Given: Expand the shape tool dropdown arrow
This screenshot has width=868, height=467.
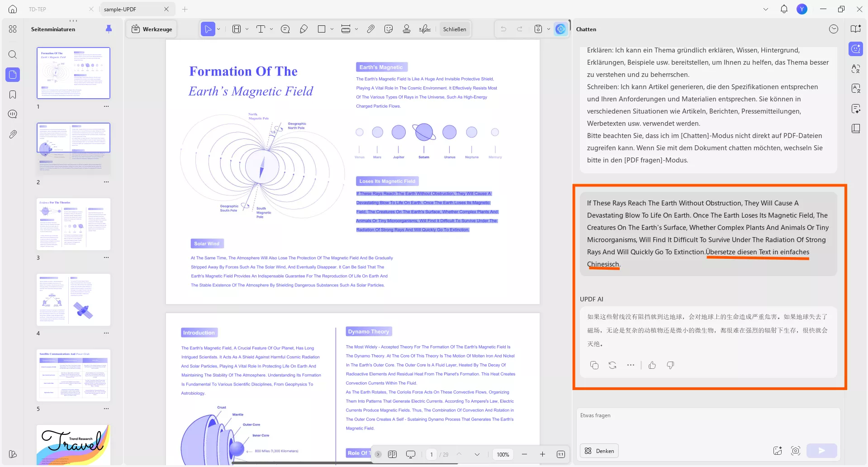Looking at the screenshot, I should click(x=332, y=29).
